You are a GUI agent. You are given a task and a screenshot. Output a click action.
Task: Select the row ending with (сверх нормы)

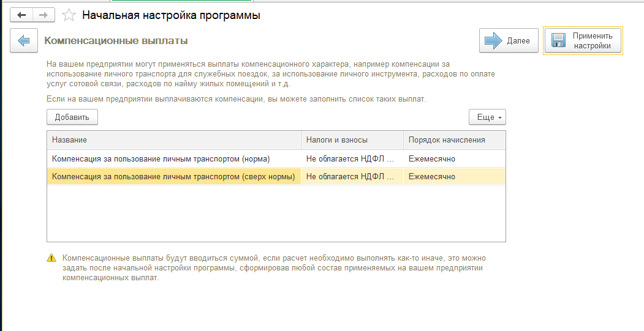click(276, 177)
